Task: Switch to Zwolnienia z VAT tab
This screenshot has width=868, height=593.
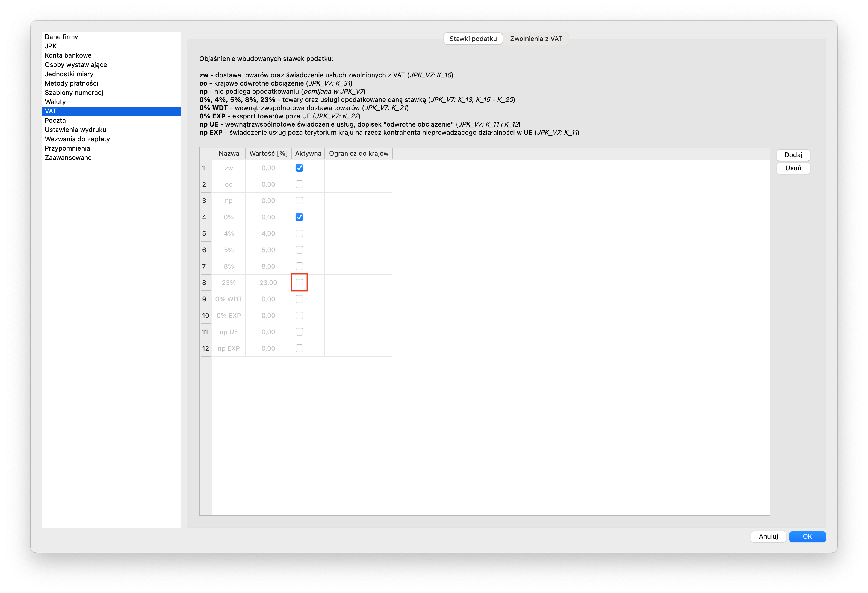Action: tap(536, 39)
